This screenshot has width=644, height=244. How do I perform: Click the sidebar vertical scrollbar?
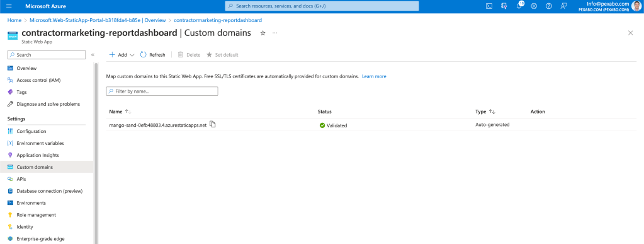coord(96,153)
